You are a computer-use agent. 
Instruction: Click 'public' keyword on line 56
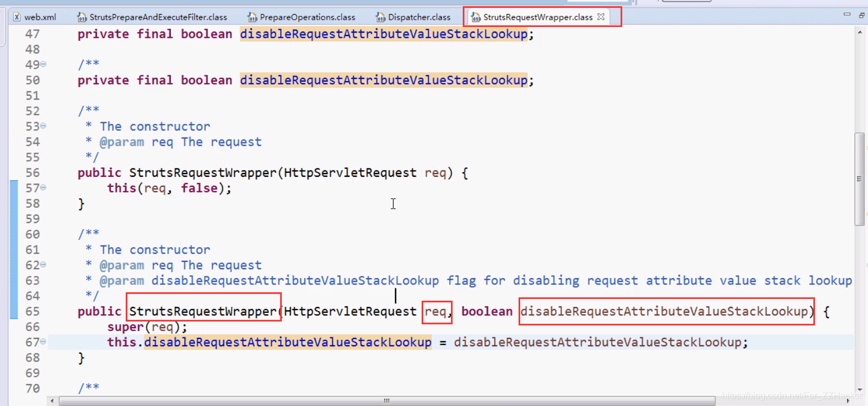[x=100, y=173]
